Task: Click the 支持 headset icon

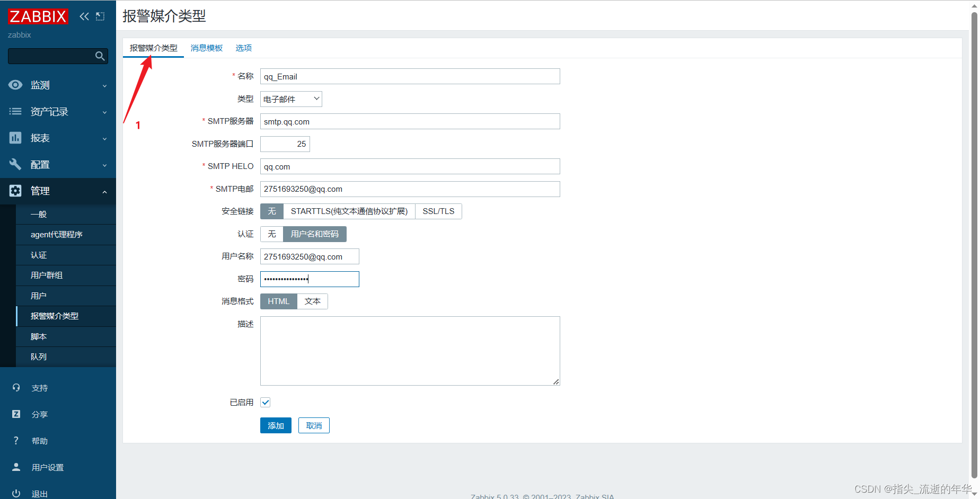Action: [16, 388]
